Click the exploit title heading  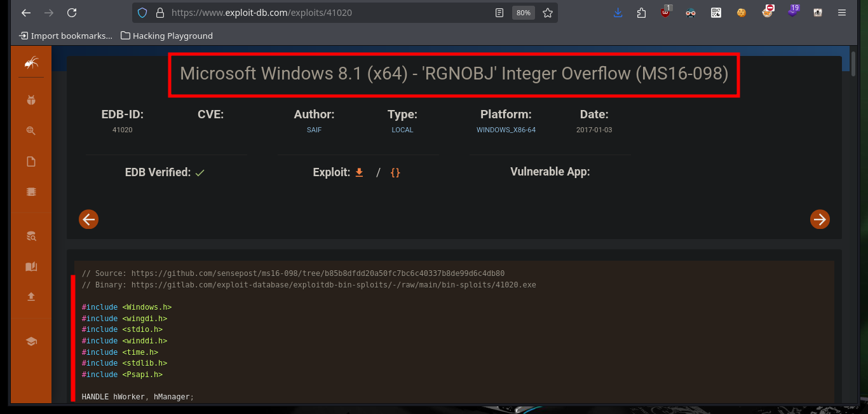click(454, 73)
